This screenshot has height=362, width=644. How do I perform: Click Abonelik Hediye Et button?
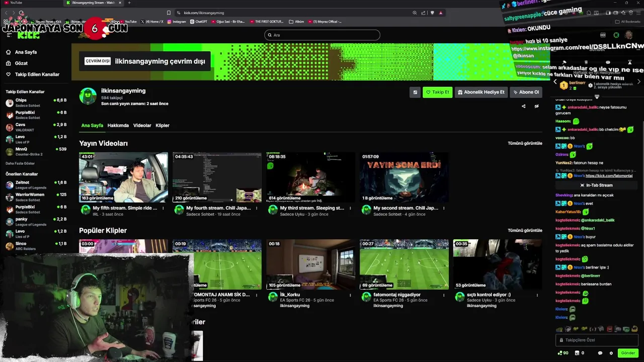click(481, 92)
